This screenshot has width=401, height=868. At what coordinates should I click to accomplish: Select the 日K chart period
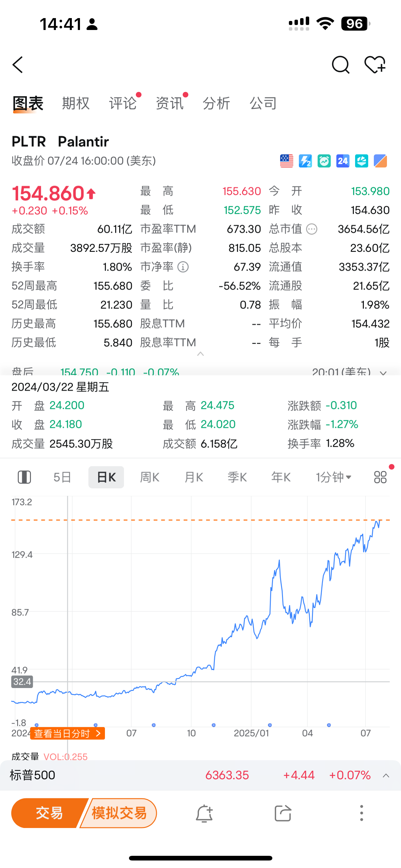(106, 477)
